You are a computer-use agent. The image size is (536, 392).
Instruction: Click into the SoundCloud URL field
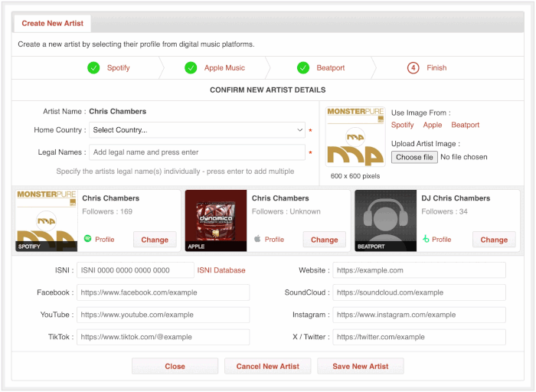(x=419, y=292)
